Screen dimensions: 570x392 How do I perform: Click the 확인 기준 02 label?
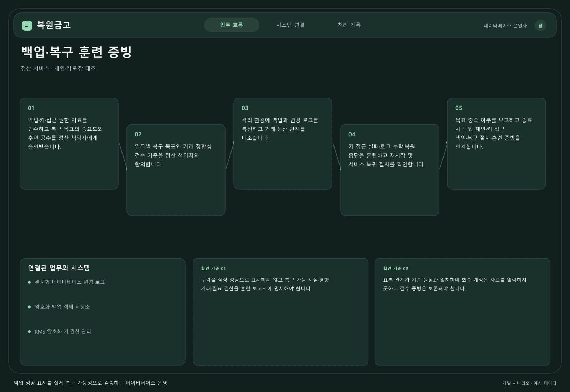395,269
